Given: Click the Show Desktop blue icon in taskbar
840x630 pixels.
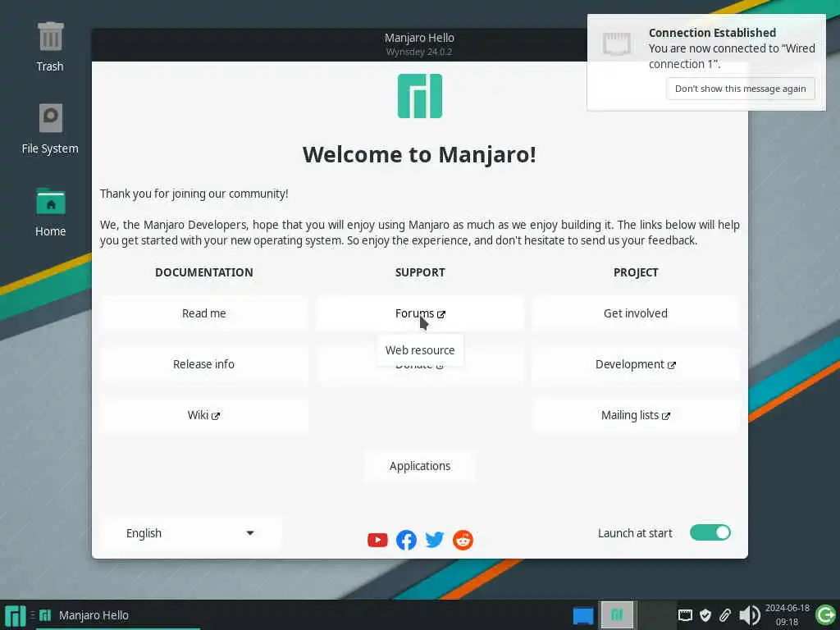Looking at the screenshot, I should click(x=583, y=615).
